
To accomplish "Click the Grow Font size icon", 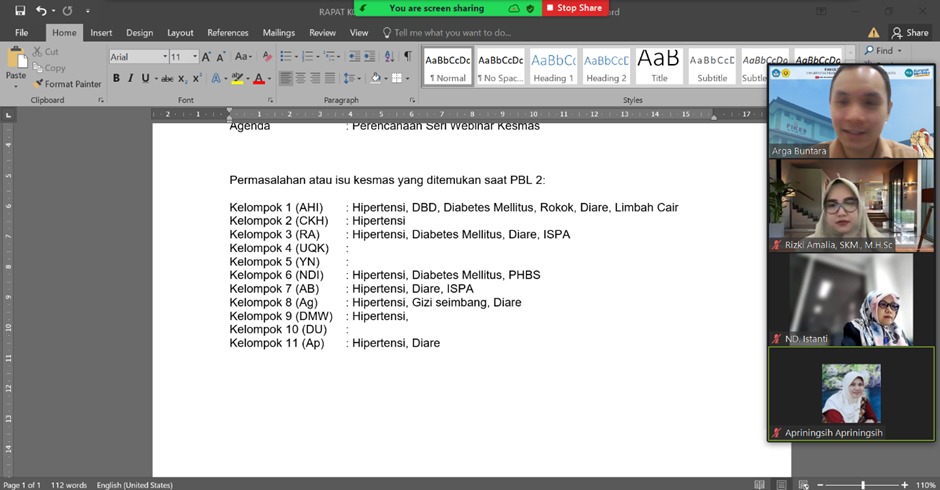I will click(207, 57).
